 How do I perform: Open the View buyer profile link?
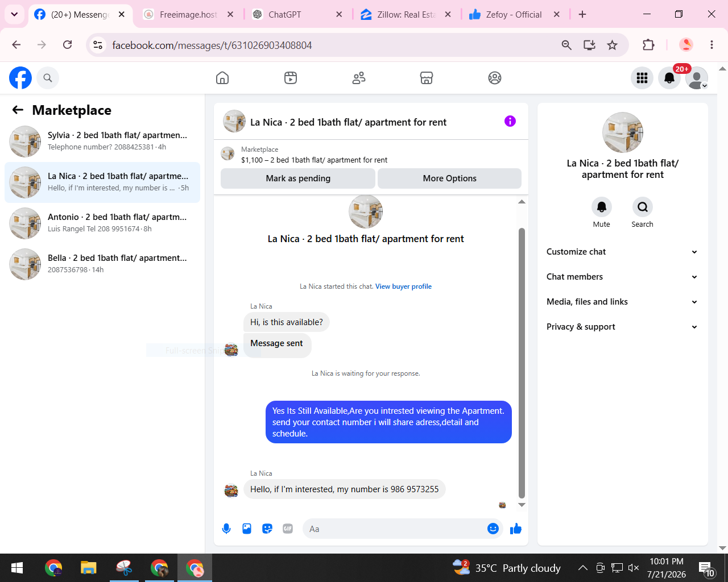tap(403, 286)
